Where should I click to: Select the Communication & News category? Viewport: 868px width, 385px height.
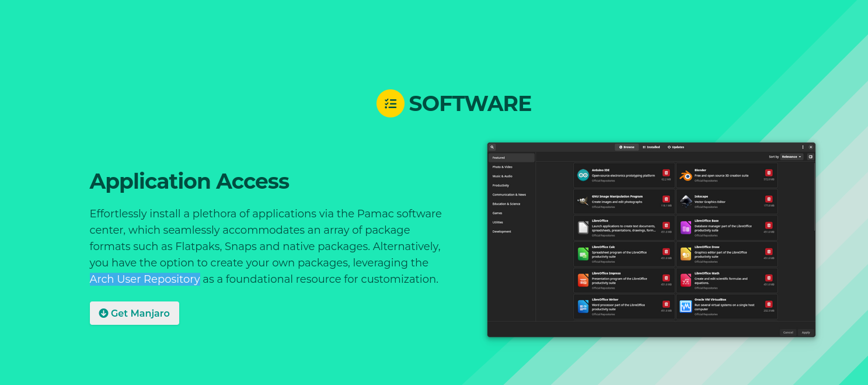click(x=511, y=195)
